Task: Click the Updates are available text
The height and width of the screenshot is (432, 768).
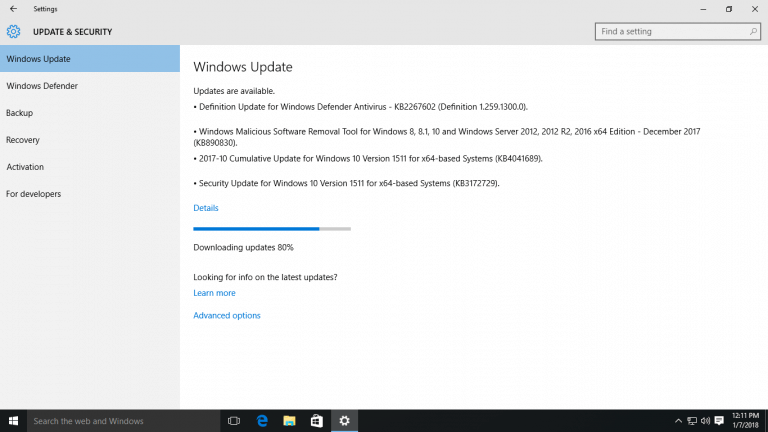Action: [234, 91]
